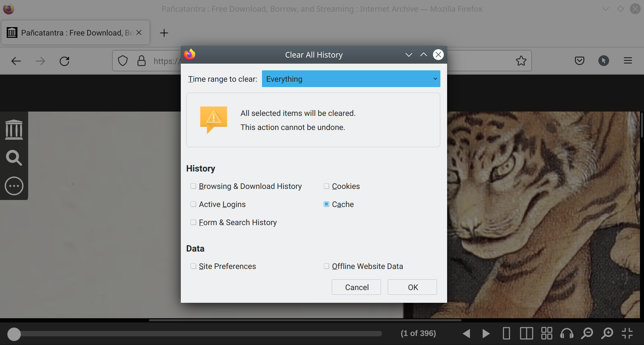Roll down the dialog titlebar chevron

[x=409, y=55]
